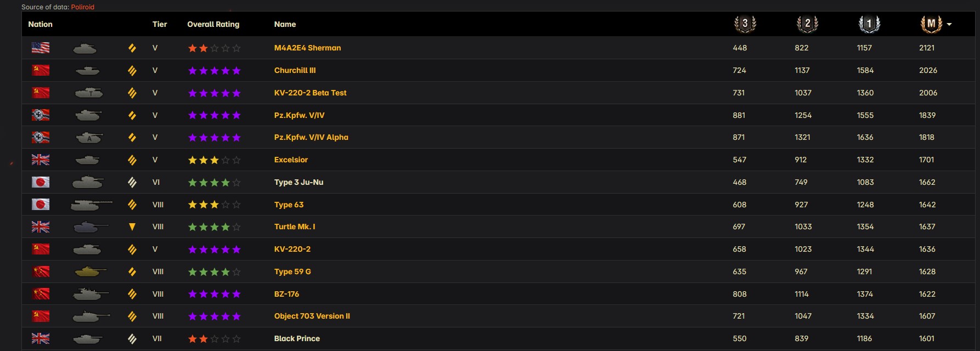Click tank silhouette in Turtle Mk. I row
This screenshot has height=351, width=980.
click(x=91, y=227)
